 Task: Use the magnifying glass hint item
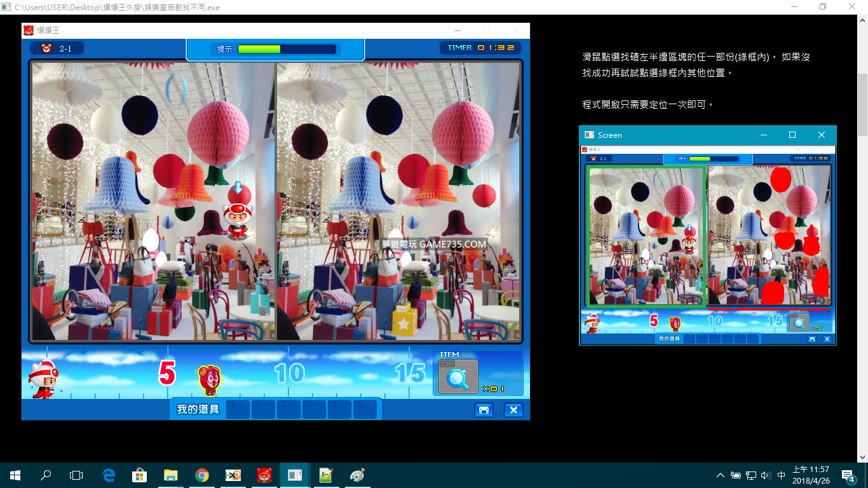[458, 378]
